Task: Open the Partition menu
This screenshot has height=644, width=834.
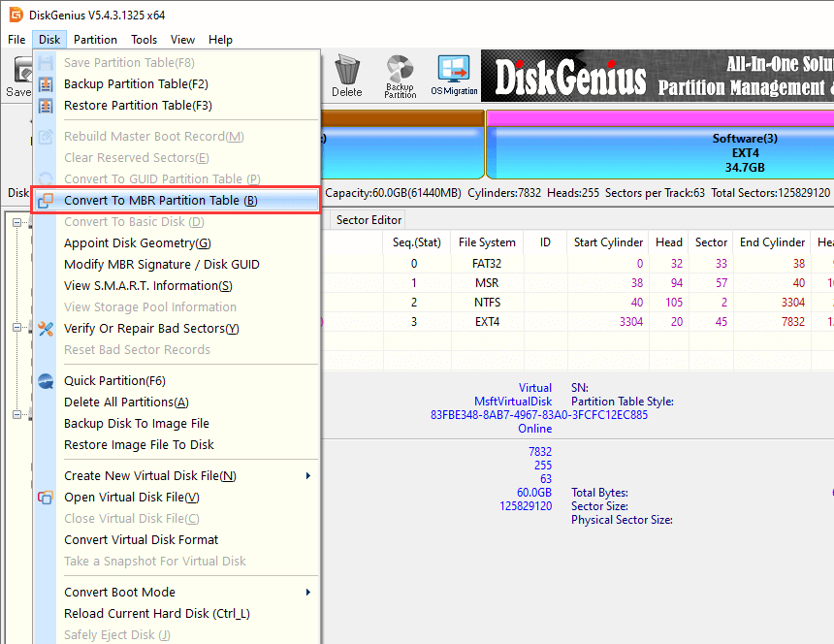Action: 95,40
